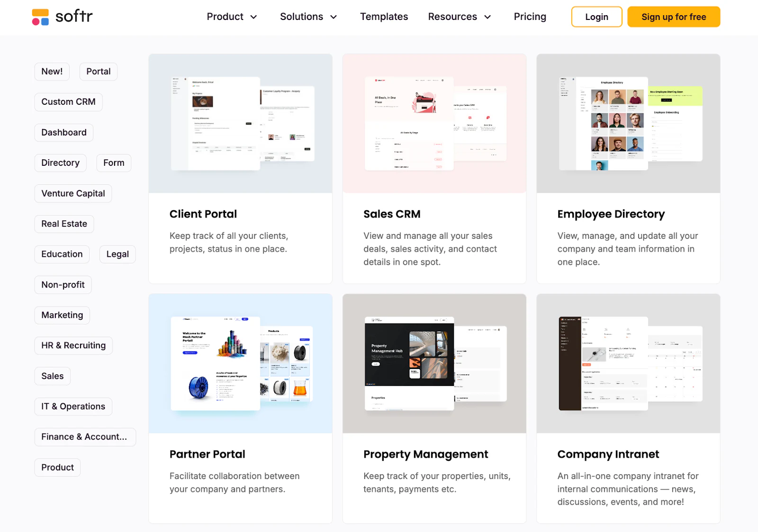Open the Sales CRM template thumbnail
The width and height of the screenshot is (758, 532).
click(434, 124)
